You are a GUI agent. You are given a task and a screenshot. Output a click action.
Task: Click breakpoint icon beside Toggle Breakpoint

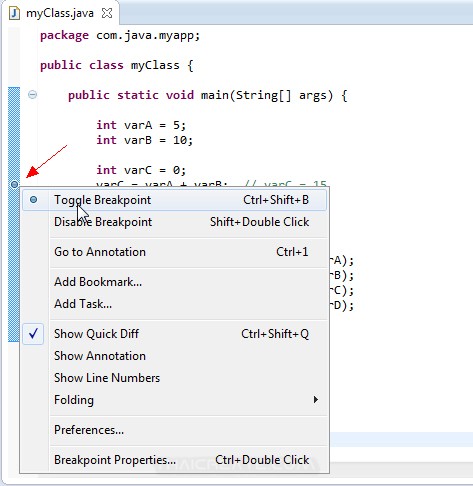(33, 200)
